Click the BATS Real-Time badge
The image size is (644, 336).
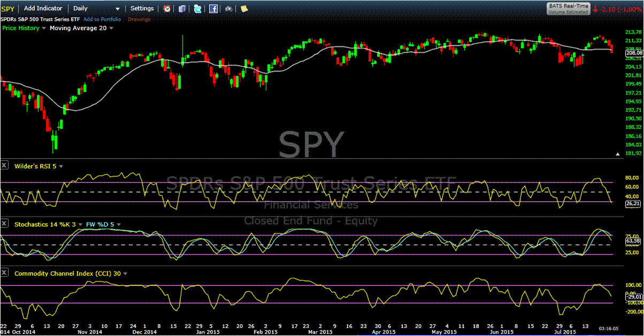pos(568,7)
